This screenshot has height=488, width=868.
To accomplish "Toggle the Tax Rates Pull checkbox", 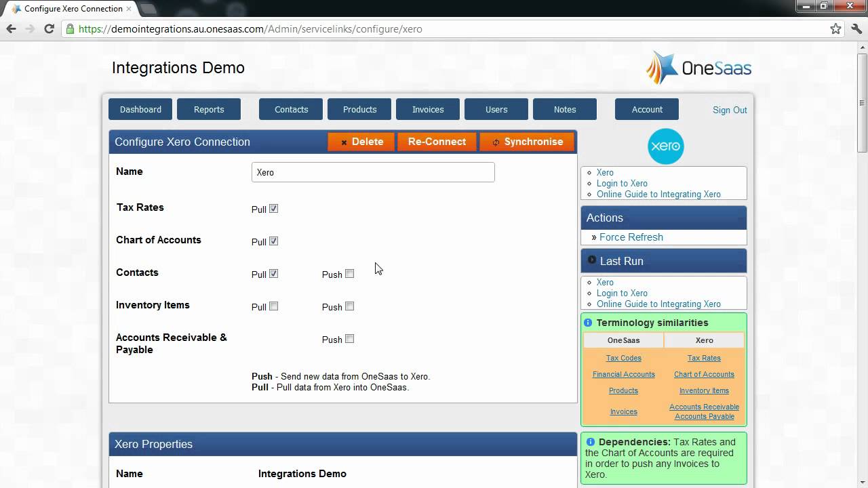I will (273, 209).
